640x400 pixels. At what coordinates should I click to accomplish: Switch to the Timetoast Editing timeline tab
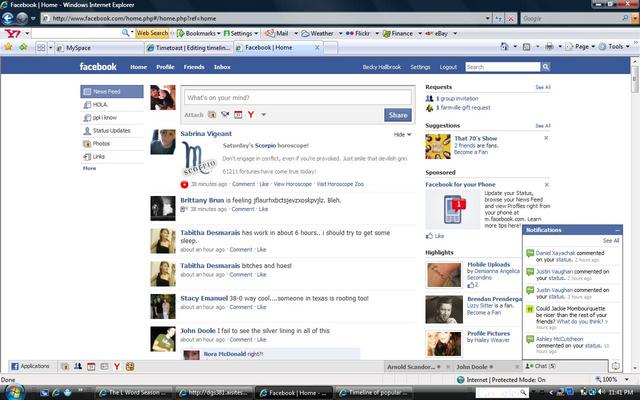tap(189, 48)
